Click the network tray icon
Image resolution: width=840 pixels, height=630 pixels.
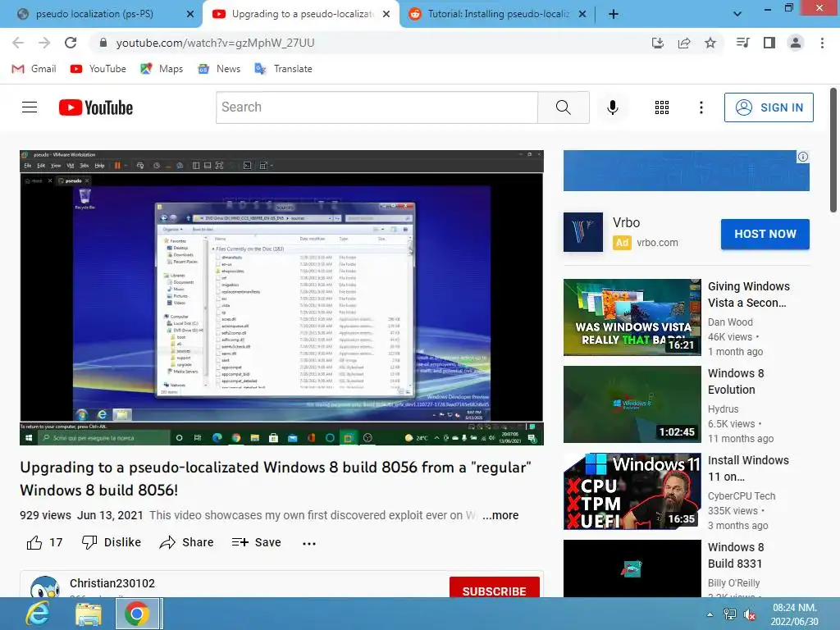[729, 614]
